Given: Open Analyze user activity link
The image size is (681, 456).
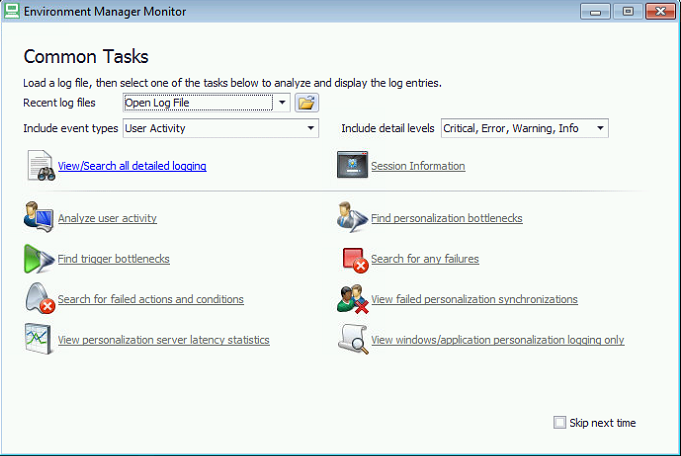Looking at the screenshot, I should (107, 218).
